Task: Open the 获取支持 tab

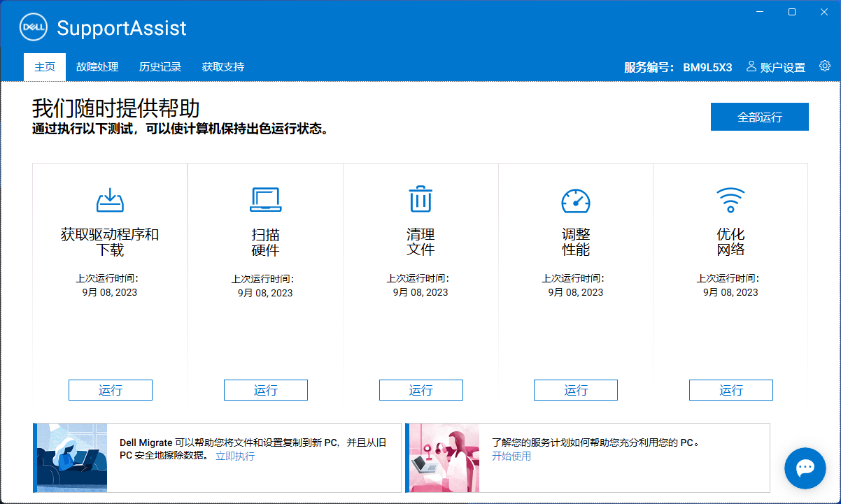Action: (223, 67)
